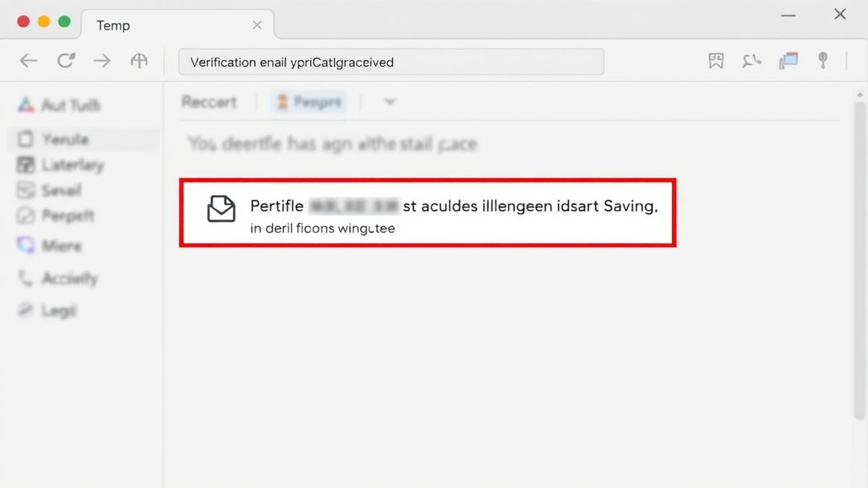868x488 pixels.
Task: Focus the address bar showing Verification email
Action: click(391, 62)
